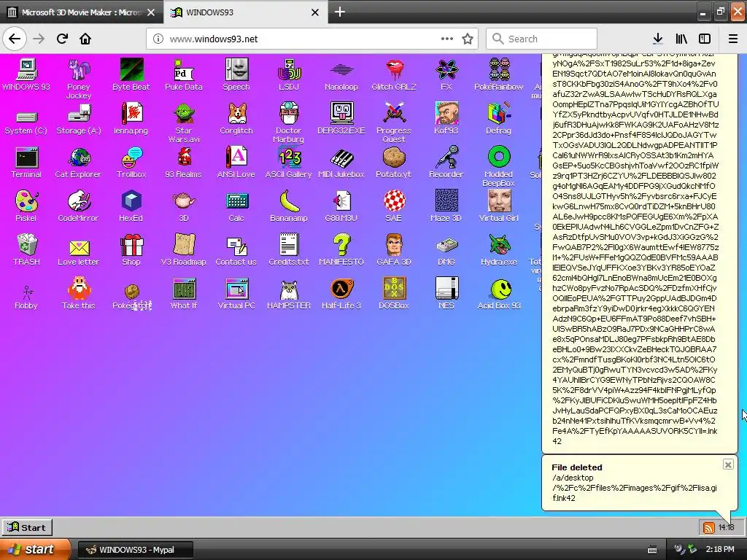Viewport: 747px width, 560px height.
Task: Launch Cat Explorer browser icon
Action: 79,157
